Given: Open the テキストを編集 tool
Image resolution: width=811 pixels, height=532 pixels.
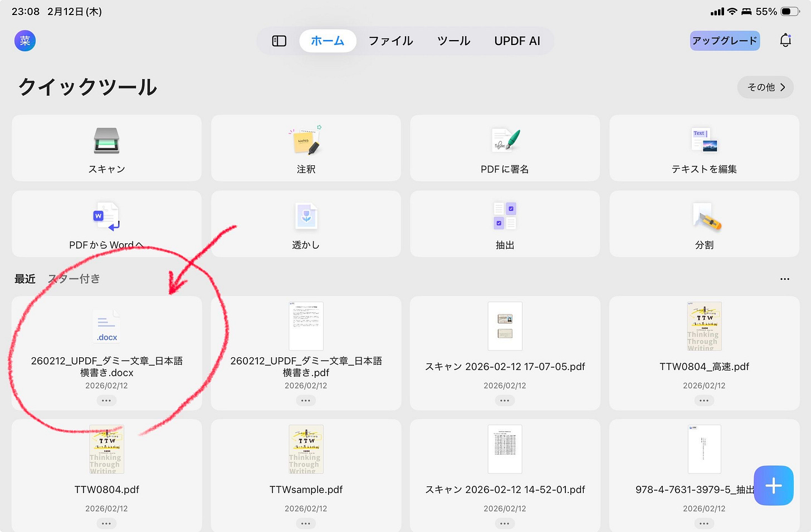Looking at the screenshot, I should point(704,148).
